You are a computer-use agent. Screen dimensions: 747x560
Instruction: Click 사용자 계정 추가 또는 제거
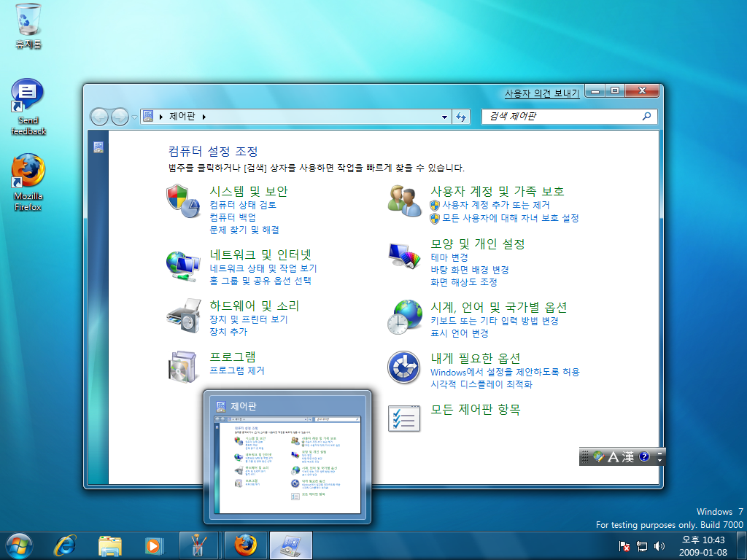(496, 205)
